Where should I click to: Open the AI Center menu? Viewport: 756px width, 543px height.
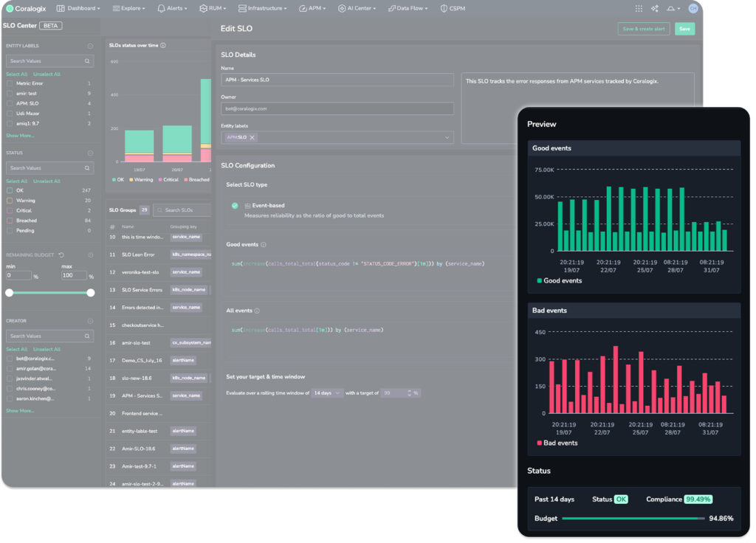pos(357,8)
